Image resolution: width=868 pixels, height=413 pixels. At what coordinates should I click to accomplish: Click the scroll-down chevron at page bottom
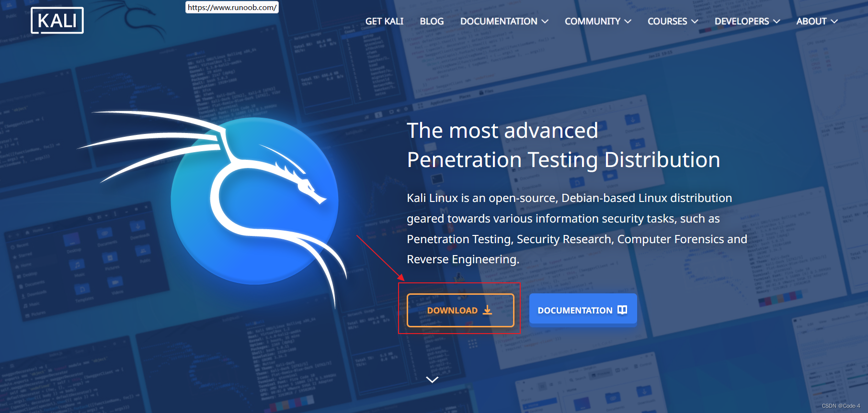[432, 380]
